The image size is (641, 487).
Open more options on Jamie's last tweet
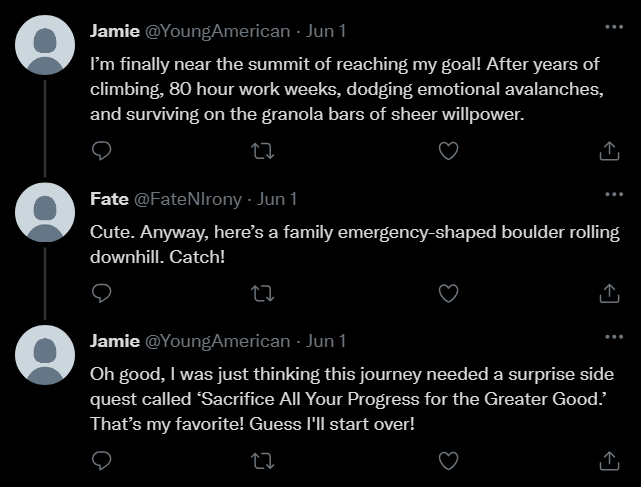tap(612, 336)
